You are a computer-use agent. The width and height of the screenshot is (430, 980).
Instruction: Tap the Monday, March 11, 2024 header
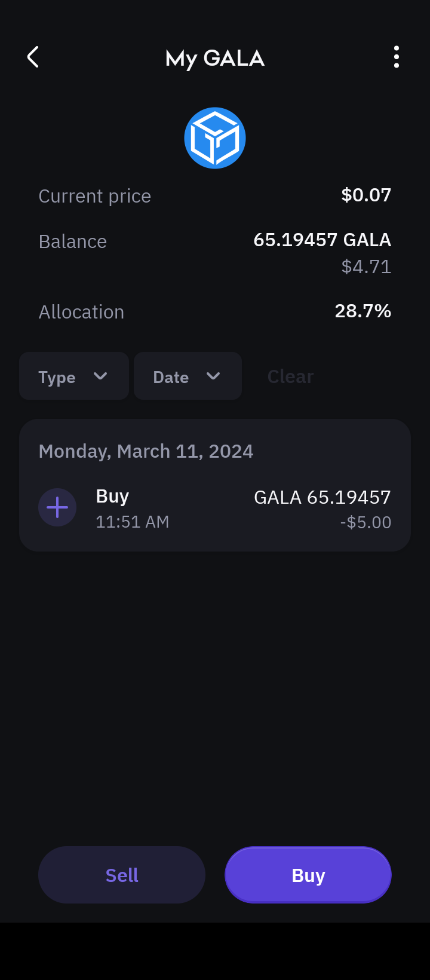[146, 451]
